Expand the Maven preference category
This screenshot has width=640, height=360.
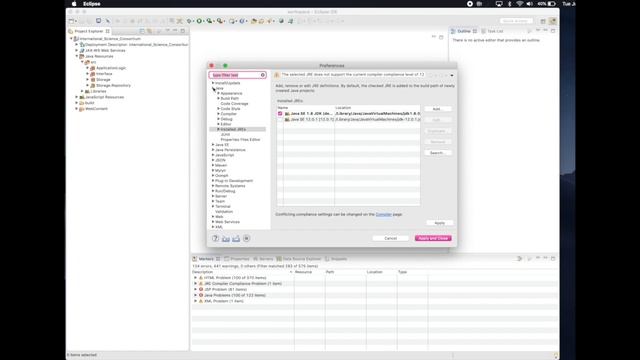pyautogui.click(x=213, y=165)
